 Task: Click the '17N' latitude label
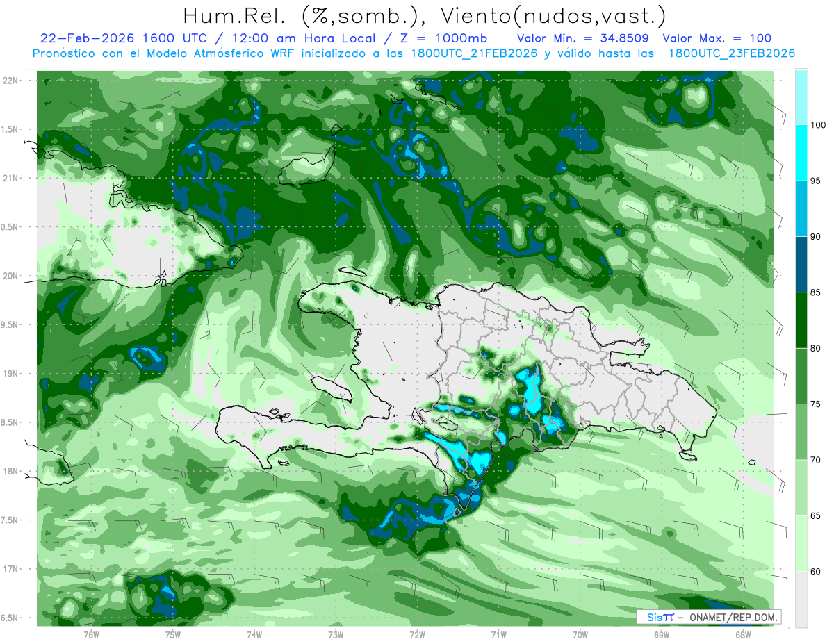click(x=10, y=569)
